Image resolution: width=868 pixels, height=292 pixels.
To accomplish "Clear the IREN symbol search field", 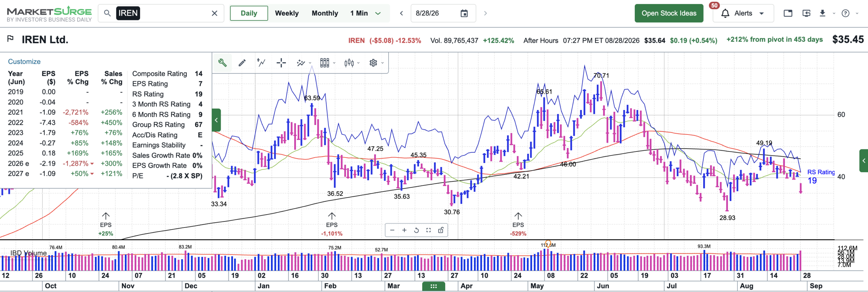I will pyautogui.click(x=215, y=13).
